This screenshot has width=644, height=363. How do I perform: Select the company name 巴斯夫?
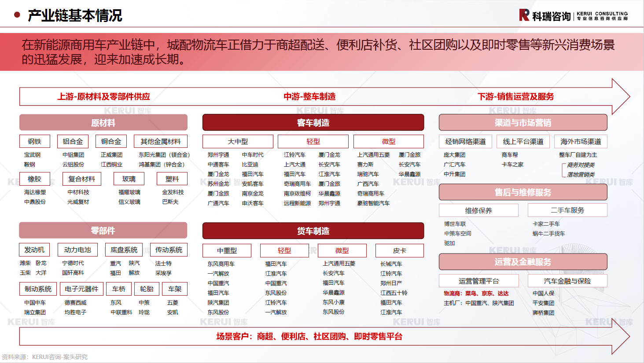coord(170,202)
